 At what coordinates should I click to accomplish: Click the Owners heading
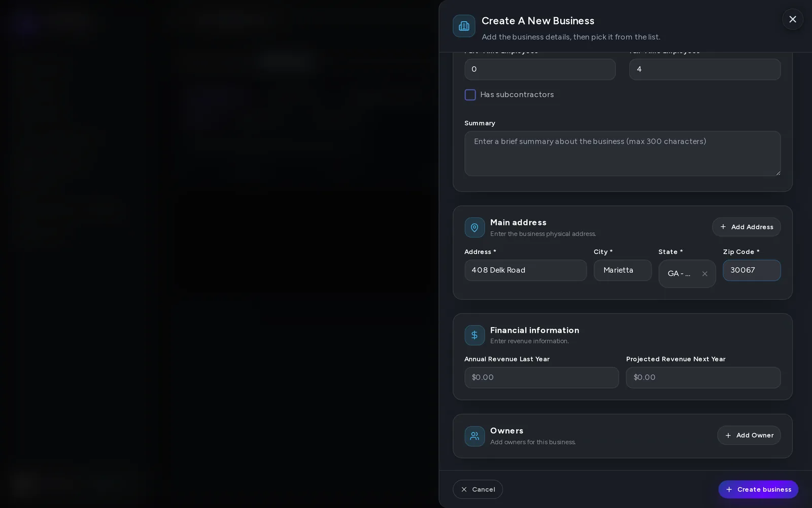(x=506, y=431)
